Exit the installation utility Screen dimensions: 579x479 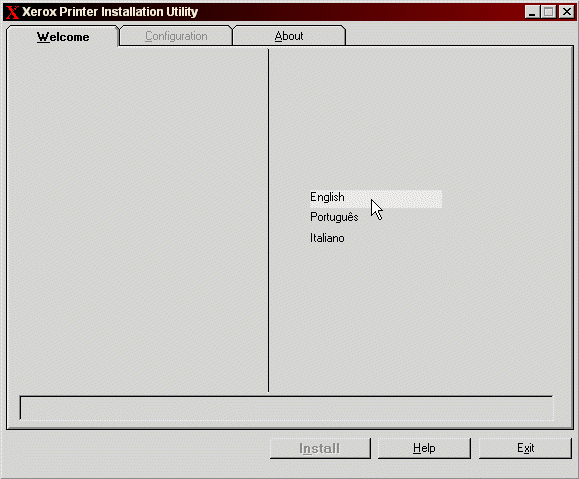click(x=525, y=448)
